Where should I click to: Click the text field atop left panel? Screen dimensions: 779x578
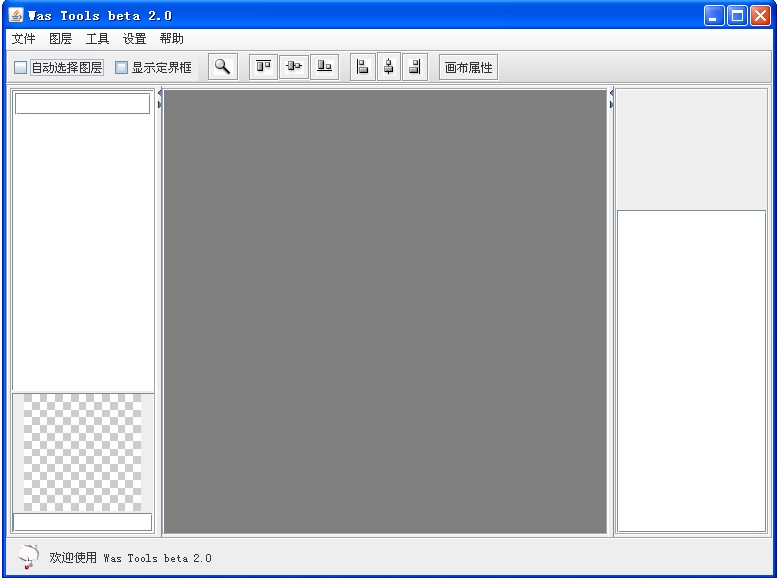tap(82, 104)
